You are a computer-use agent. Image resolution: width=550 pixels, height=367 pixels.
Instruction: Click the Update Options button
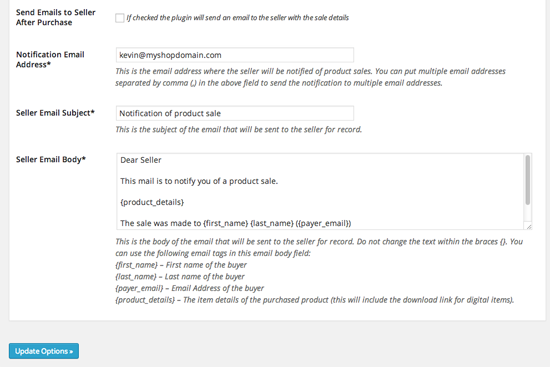tap(44, 351)
